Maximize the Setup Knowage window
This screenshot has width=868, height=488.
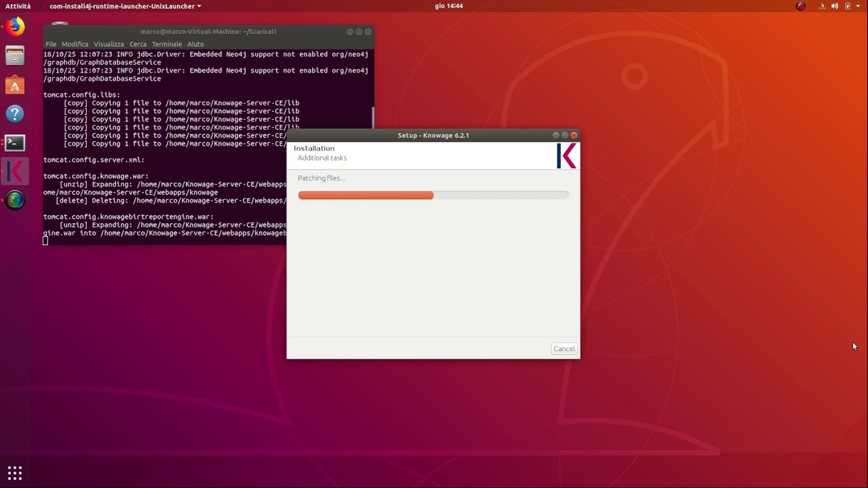pos(565,136)
